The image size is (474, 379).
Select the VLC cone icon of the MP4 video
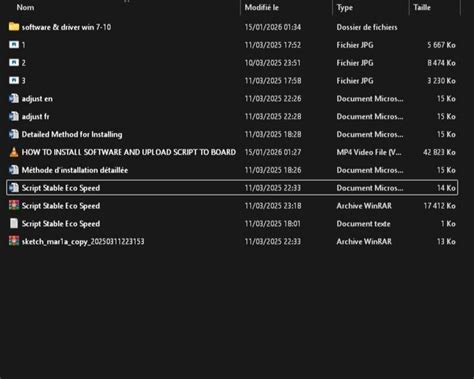click(x=14, y=152)
